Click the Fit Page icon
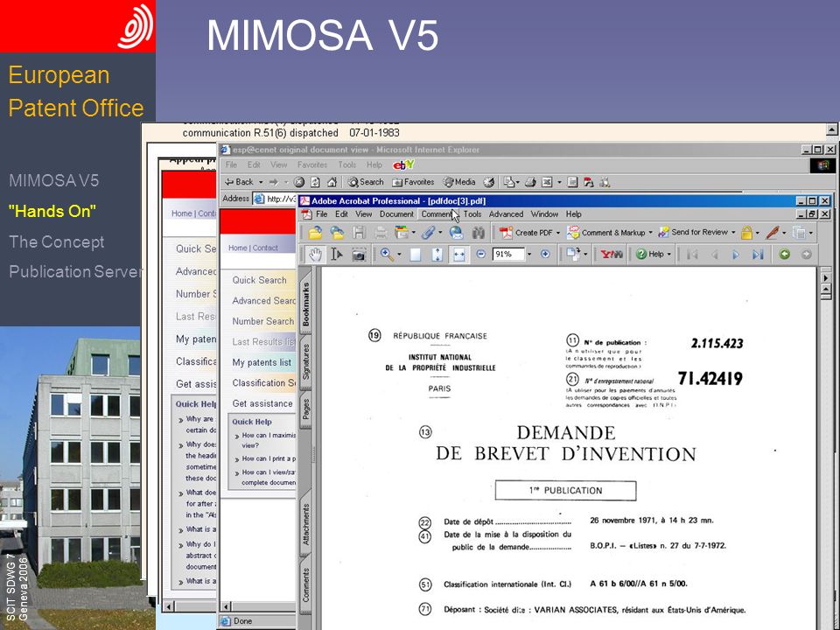The height and width of the screenshot is (630, 840). [437, 255]
